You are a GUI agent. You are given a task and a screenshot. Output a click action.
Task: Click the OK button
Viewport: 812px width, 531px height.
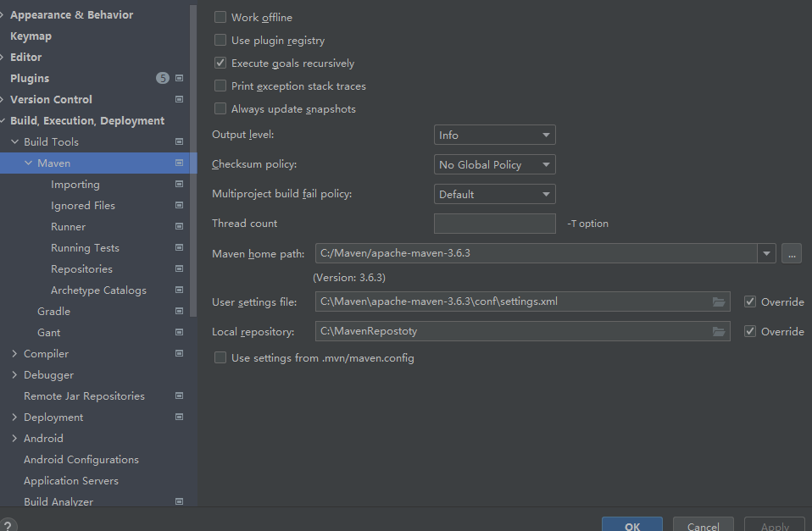[x=632, y=524]
